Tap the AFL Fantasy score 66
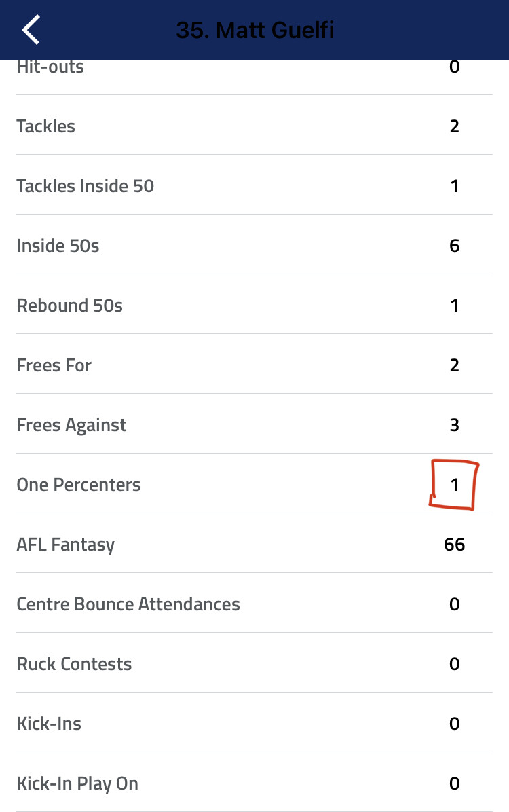This screenshot has height=812, width=509. pyautogui.click(x=454, y=545)
